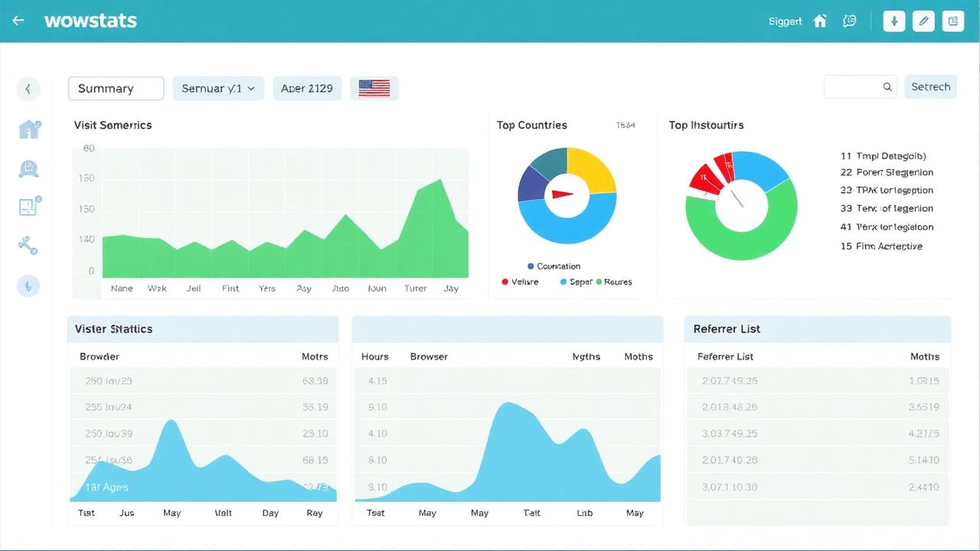
Task: Click the user clock icon in sidebar
Action: [28, 168]
